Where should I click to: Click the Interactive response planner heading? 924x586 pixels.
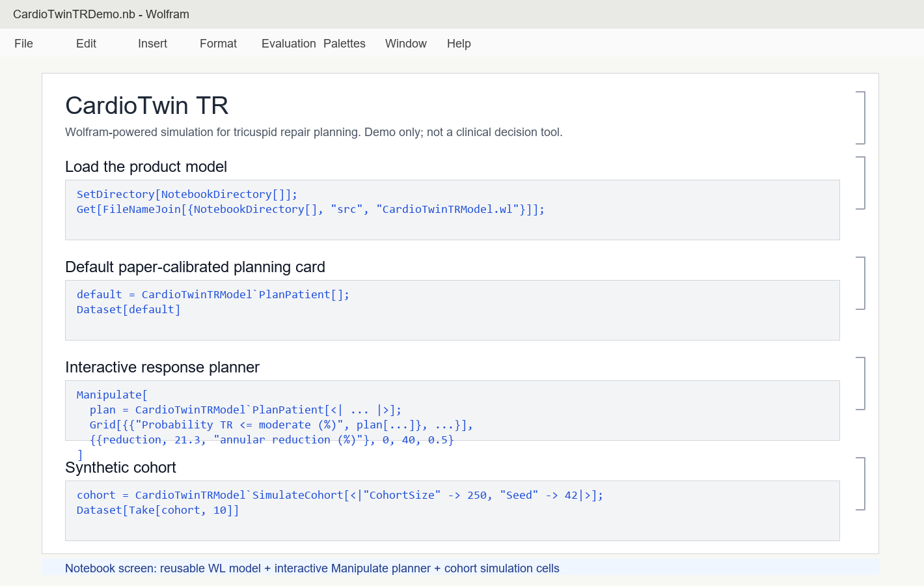coord(162,367)
